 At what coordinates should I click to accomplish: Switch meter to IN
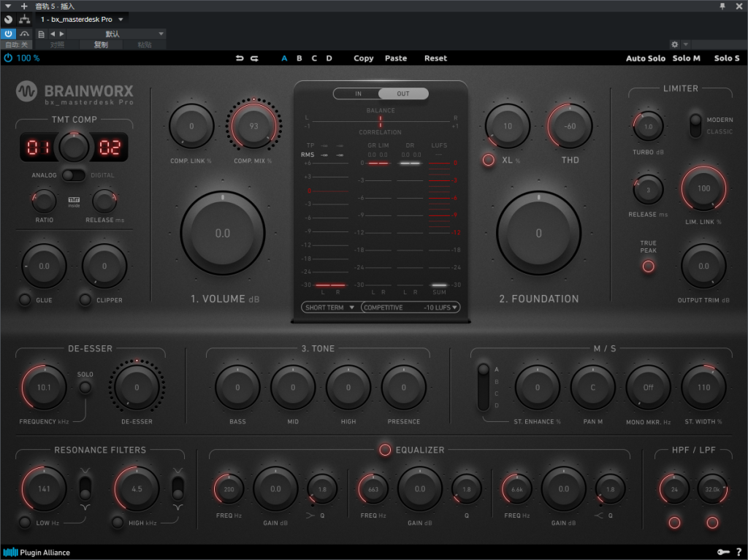point(357,93)
